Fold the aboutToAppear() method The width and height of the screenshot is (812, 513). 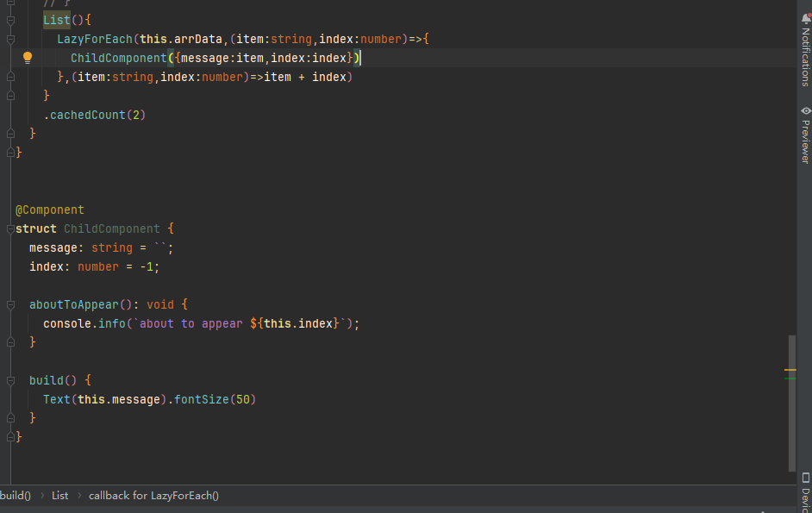10,304
